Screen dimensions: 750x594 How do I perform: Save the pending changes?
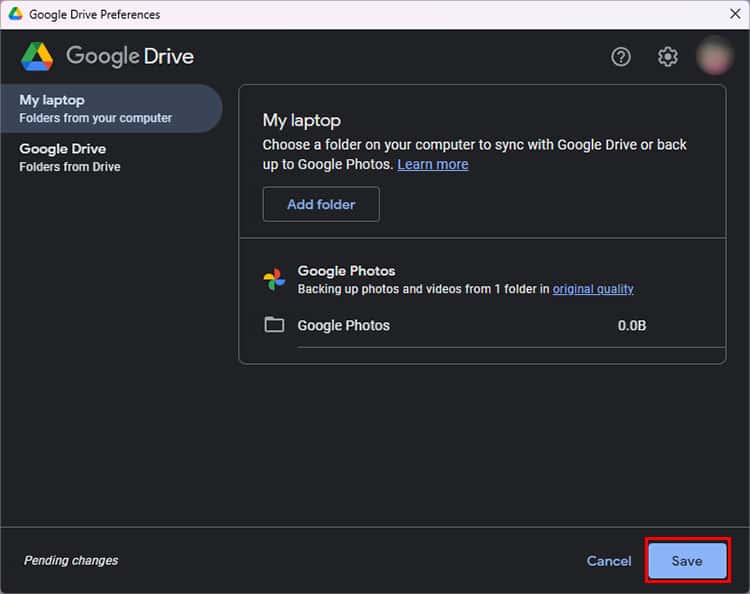tap(687, 561)
